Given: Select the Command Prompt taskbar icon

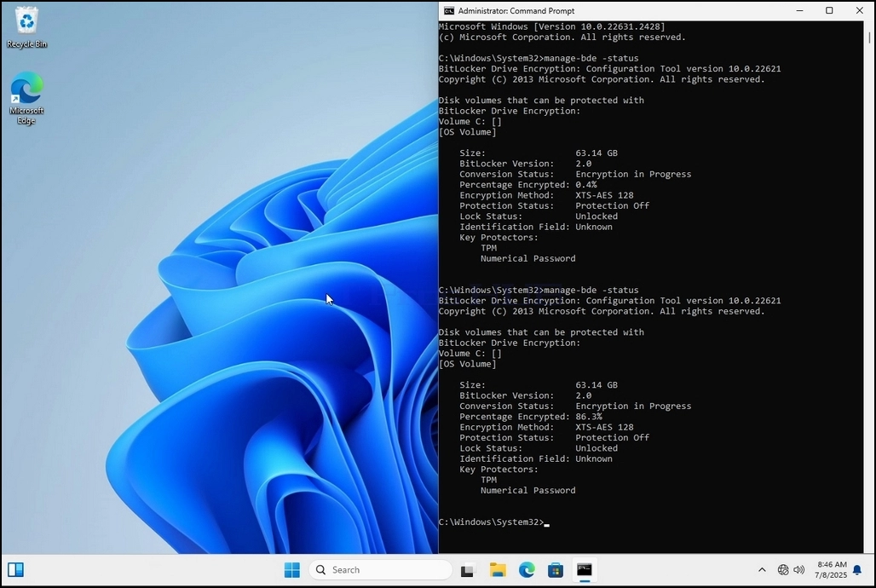Looking at the screenshot, I should 585,569.
